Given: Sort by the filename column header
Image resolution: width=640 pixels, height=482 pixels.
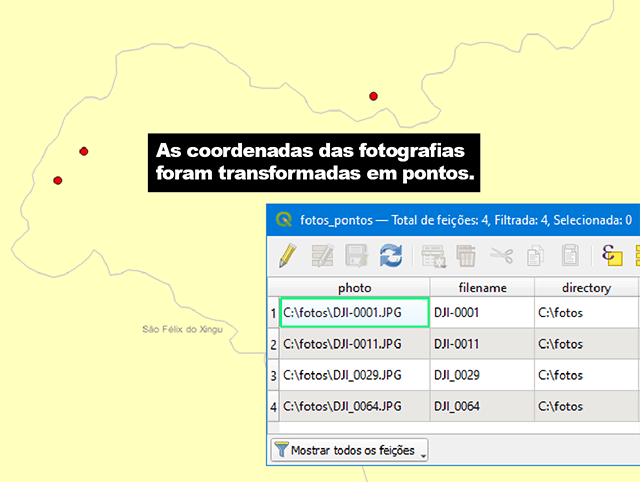Looking at the screenshot, I should coord(482,288).
